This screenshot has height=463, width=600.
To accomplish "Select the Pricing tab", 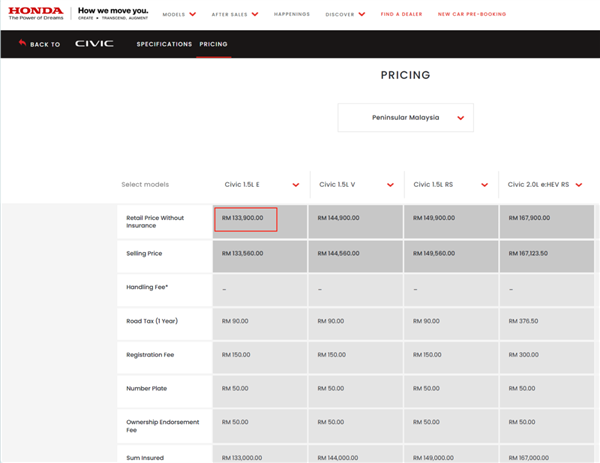I will coord(213,44).
